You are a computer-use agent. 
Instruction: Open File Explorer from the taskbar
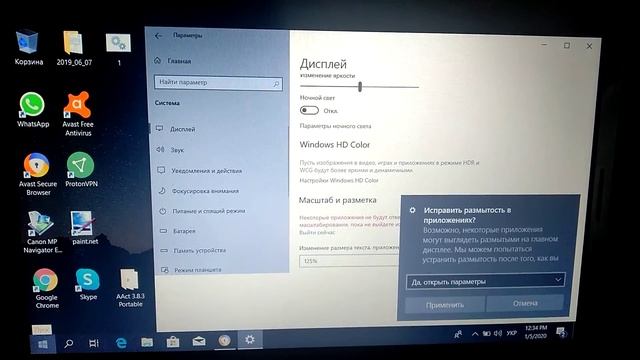tap(147, 342)
